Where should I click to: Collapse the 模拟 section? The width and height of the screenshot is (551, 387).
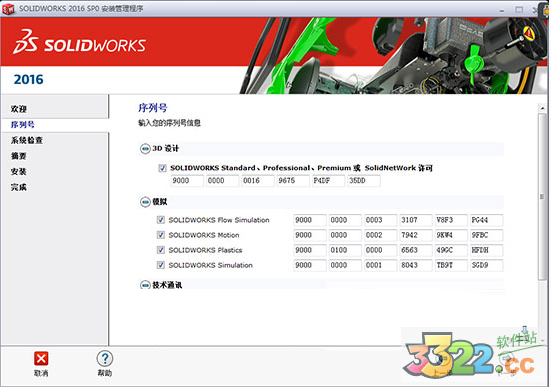point(145,202)
